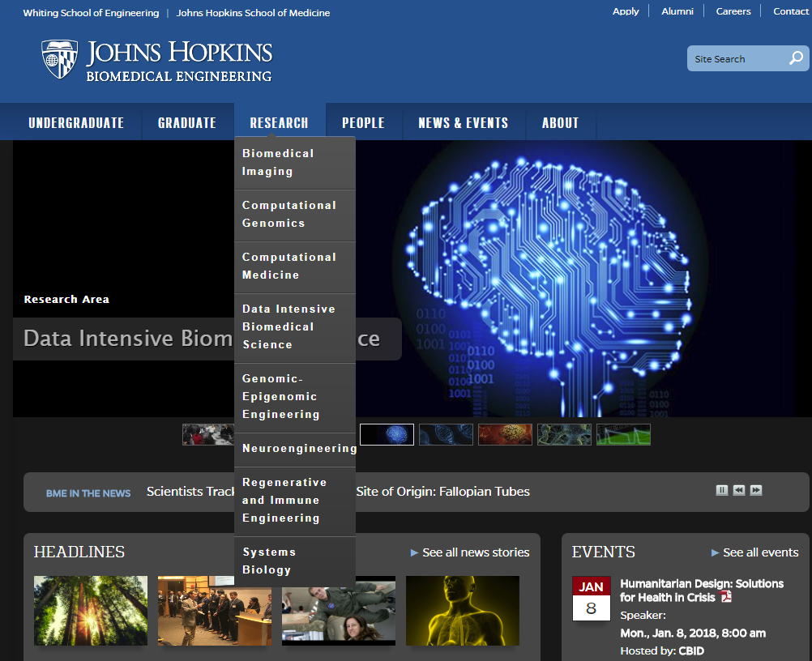
Task: Click the Alumni link
Action: (x=677, y=11)
